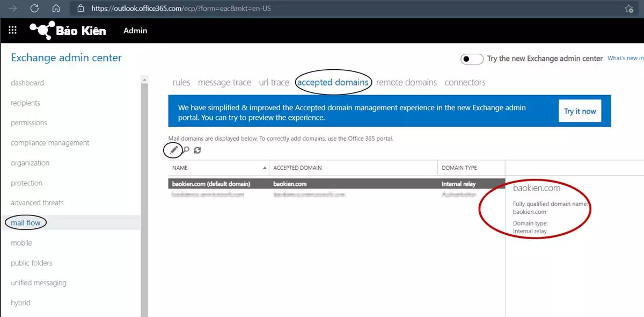Add page to favorites star icon
Image resolution: width=644 pixels, height=317 pixels.
[629, 9]
